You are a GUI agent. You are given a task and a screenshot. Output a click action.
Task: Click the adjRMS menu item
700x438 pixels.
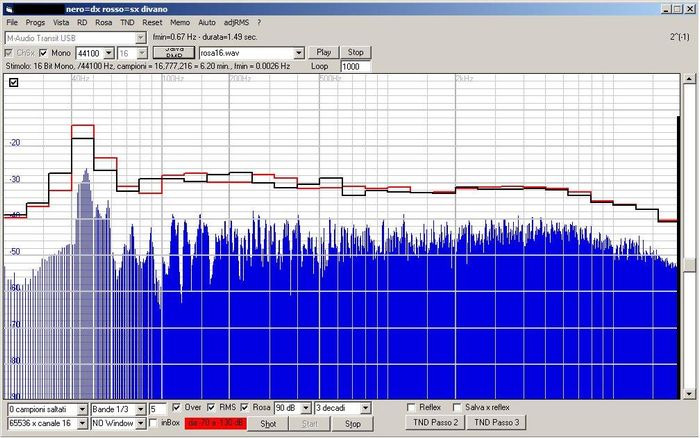tap(236, 22)
